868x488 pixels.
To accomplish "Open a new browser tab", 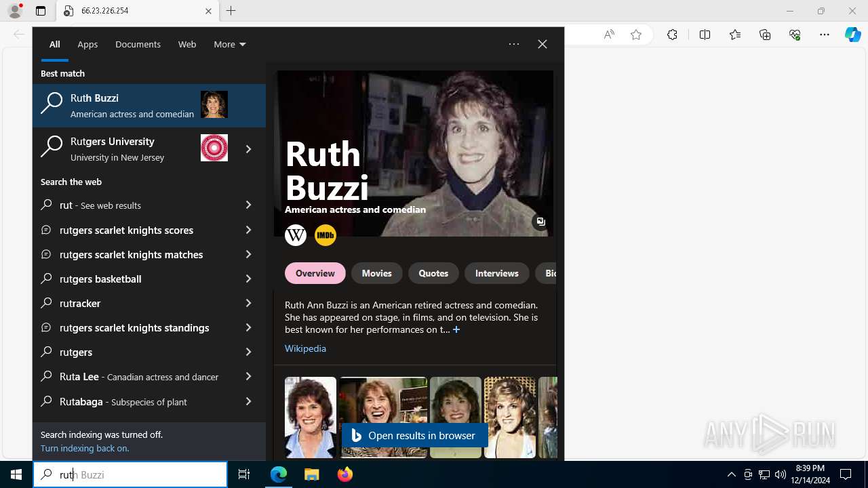I will click(x=231, y=11).
